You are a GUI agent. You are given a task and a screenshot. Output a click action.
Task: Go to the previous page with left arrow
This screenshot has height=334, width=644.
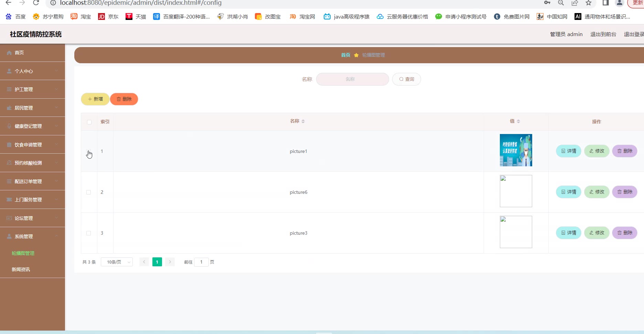click(144, 262)
